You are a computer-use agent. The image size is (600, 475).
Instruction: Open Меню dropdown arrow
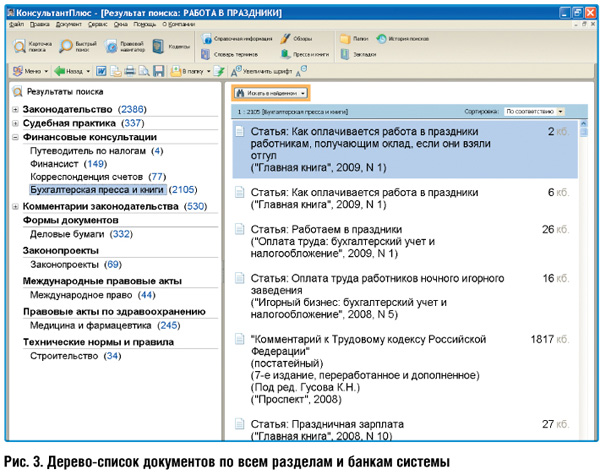46,71
